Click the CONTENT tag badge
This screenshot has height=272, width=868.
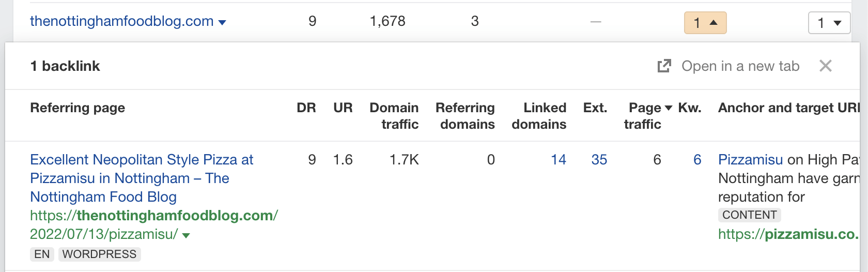749,215
